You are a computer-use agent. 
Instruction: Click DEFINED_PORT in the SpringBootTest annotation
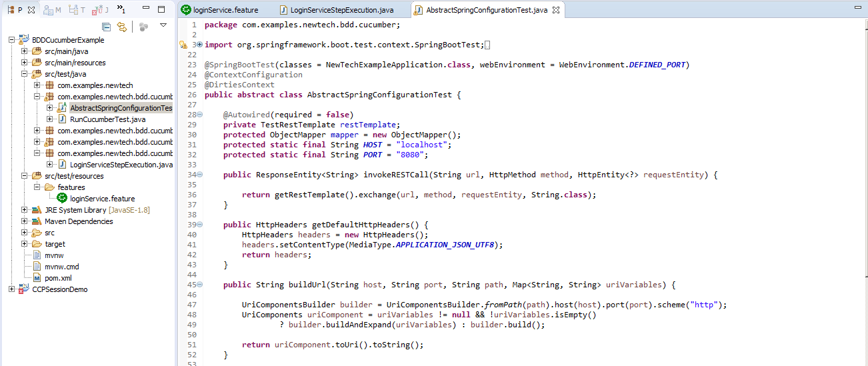[x=657, y=65]
